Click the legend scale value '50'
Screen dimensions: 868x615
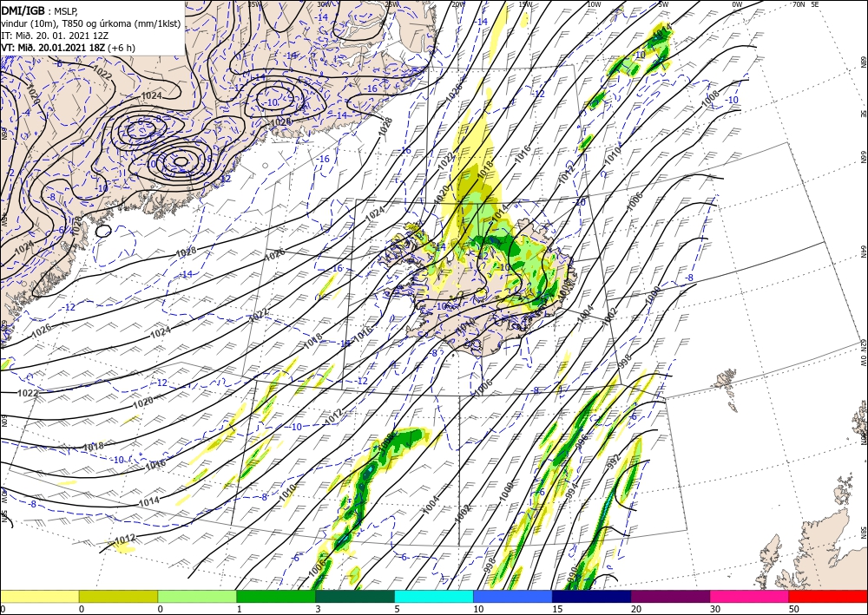(794, 609)
